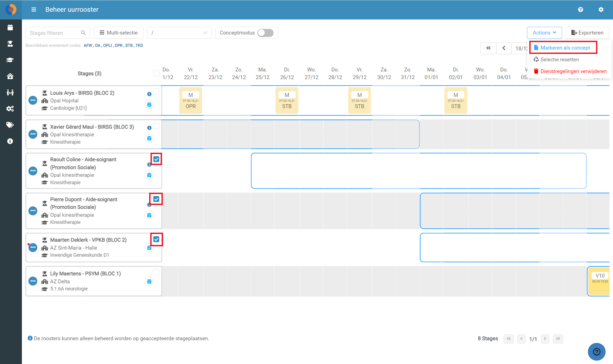Click the TKD event code

tap(139, 45)
